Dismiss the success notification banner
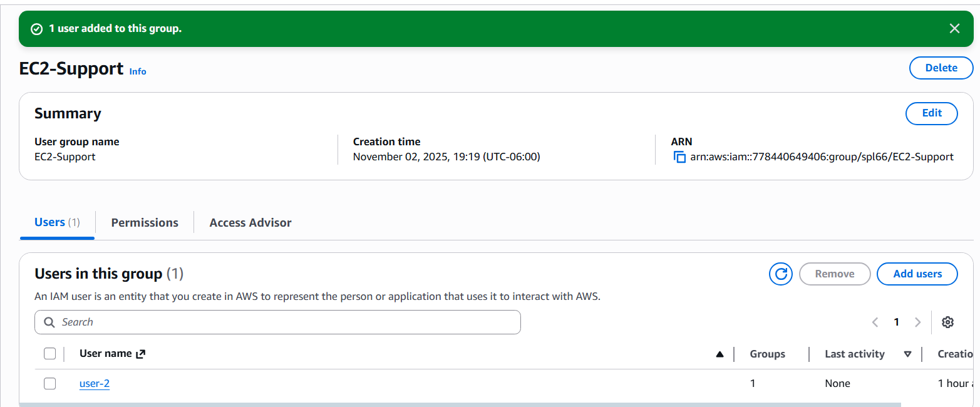The image size is (980, 407). (x=954, y=28)
